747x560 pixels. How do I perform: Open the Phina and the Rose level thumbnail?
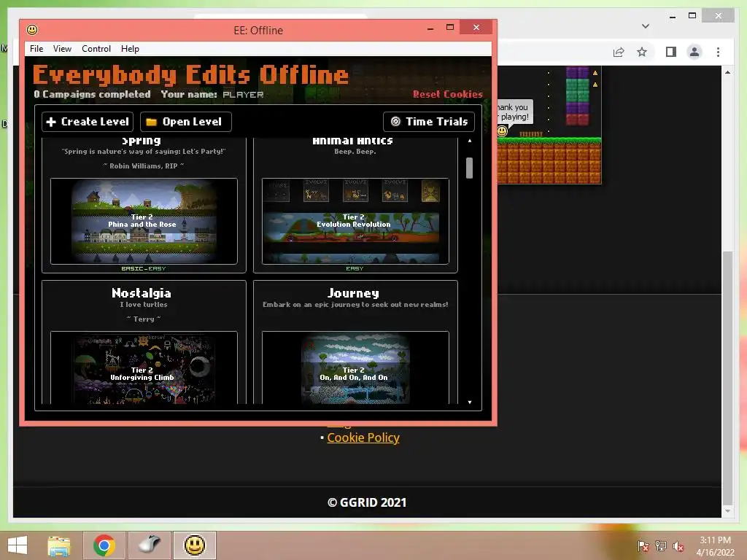pyautogui.click(x=144, y=221)
